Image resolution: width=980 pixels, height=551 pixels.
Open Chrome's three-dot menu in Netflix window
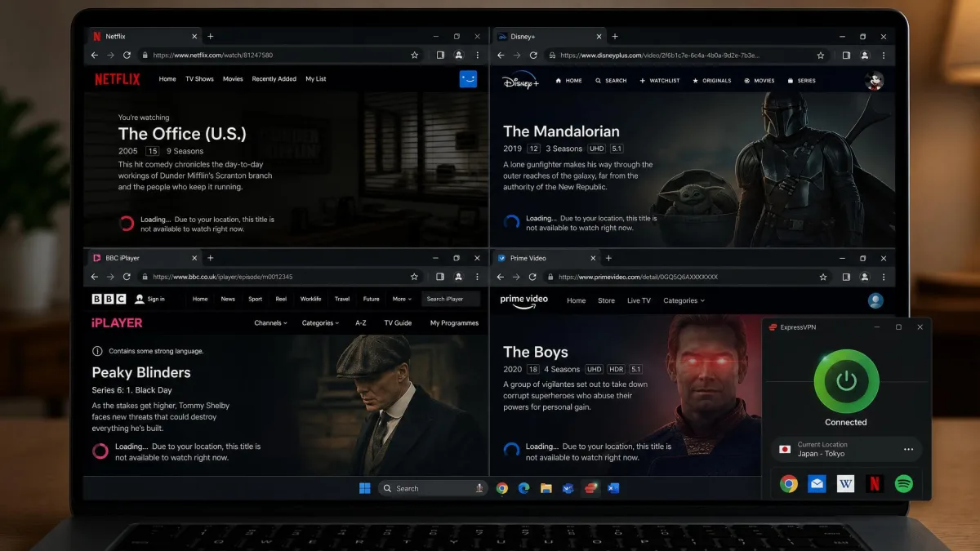(478, 56)
